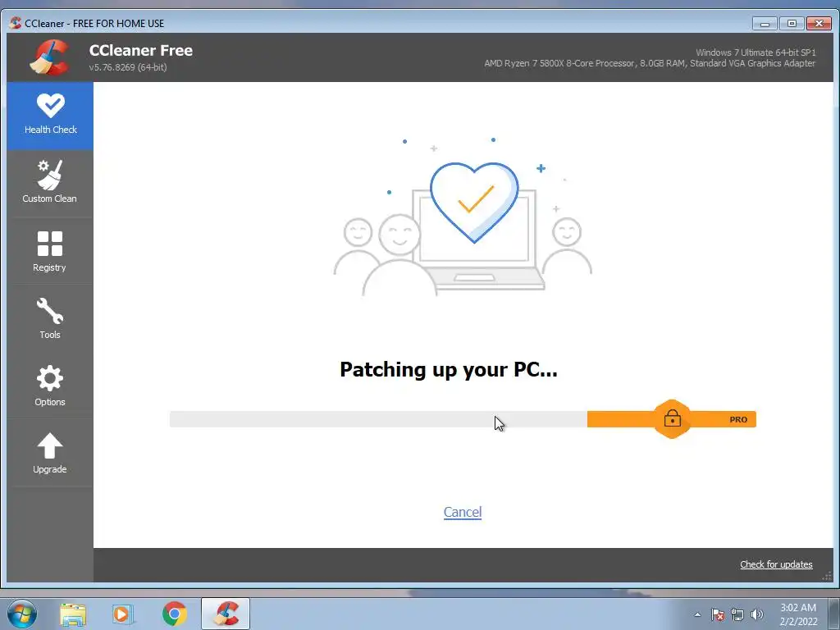Image resolution: width=840 pixels, height=630 pixels.
Task: Open the Options gear section
Action: [50, 386]
